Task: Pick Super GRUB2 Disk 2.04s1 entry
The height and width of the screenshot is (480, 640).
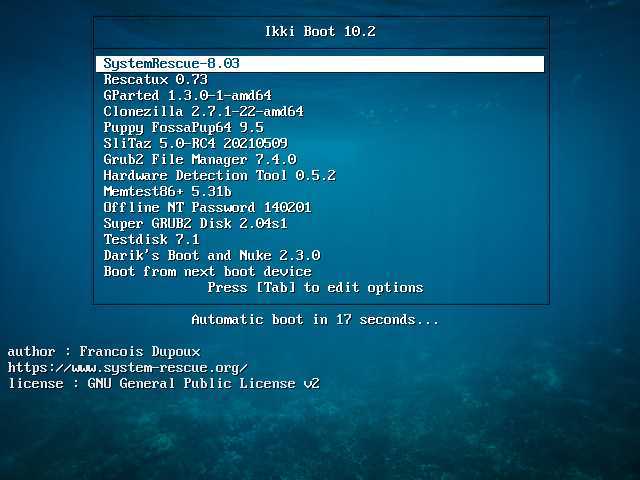Action: (196, 224)
